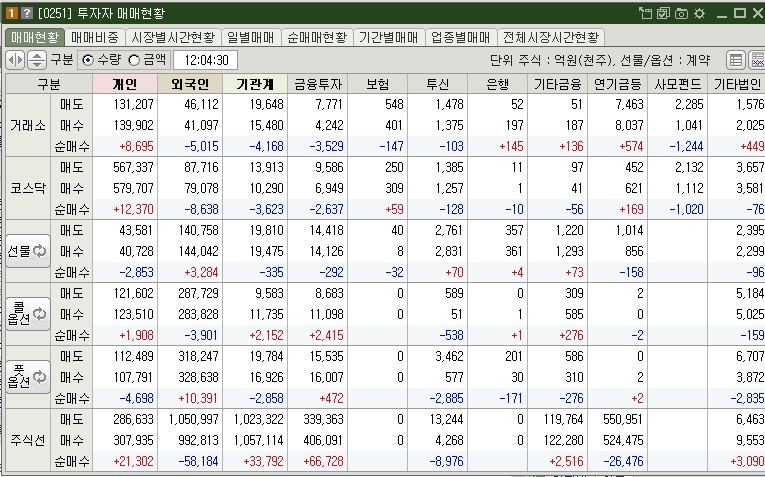Capture the screen with the camera icon
765x477 pixels.
click(x=681, y=13)
